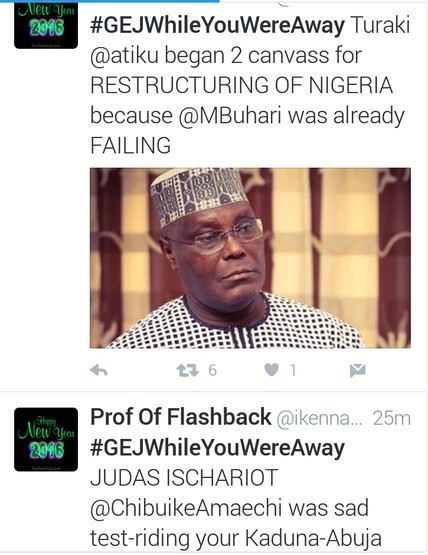
Task: View the attached photo of man in cap
Action: pos(250,258)
